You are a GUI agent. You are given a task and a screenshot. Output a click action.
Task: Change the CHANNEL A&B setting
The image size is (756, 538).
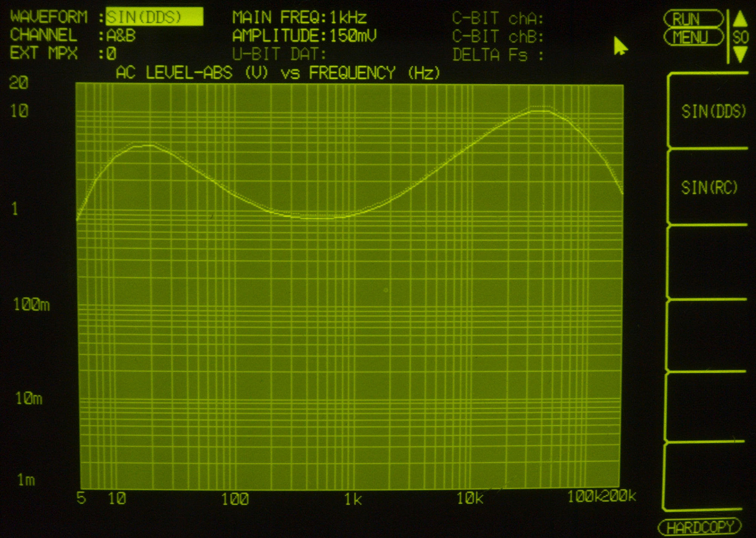tap(121, 35)
